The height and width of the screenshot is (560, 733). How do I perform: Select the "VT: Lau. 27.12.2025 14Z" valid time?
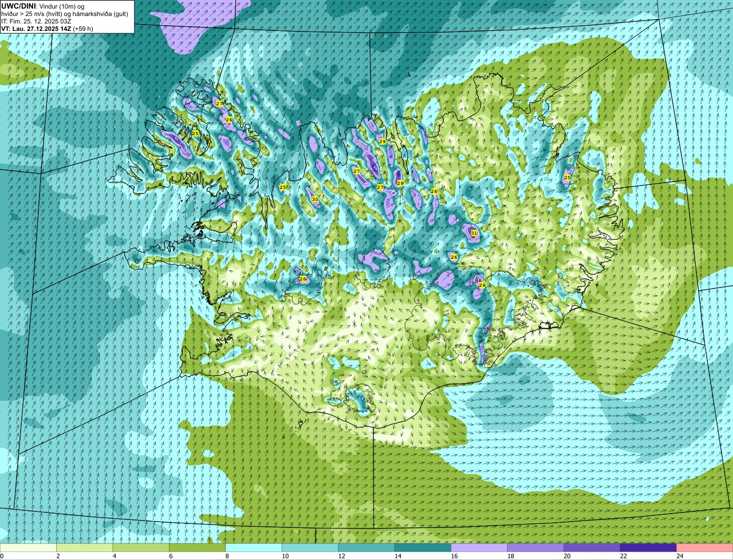tap(36, 28)
